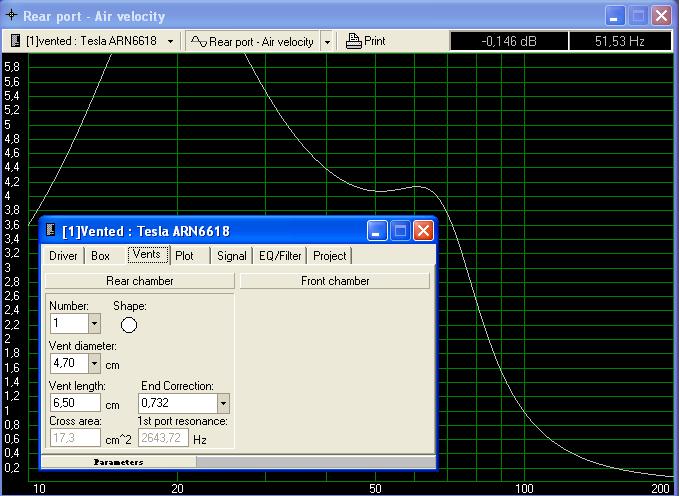Click the Shape label

[130, 306]
